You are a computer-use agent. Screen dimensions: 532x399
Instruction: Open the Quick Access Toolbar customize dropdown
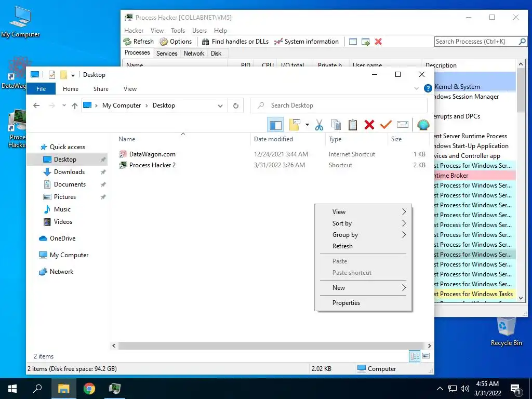[x=73, y=75]
